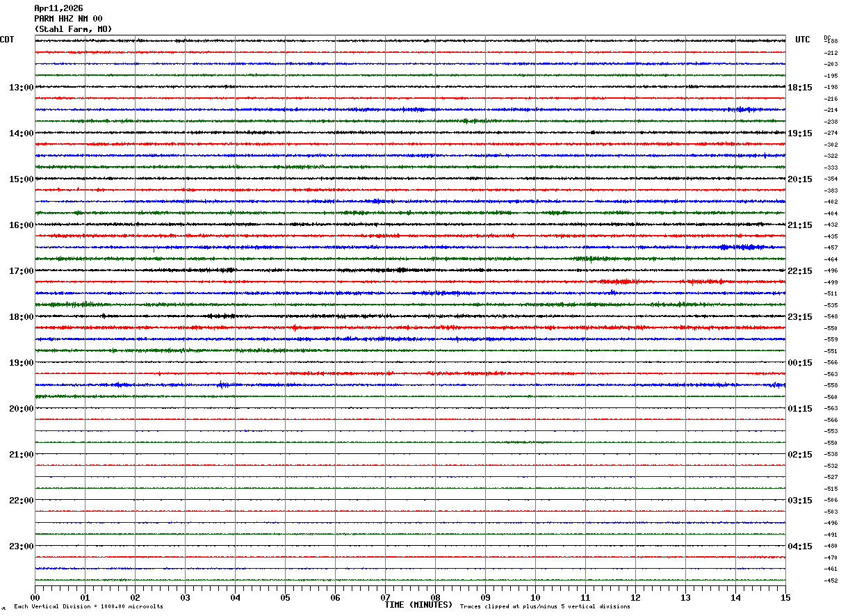Click the "15:00" CDT time label
This screenshot has width=841, height=616.
(x=22, y=179)
